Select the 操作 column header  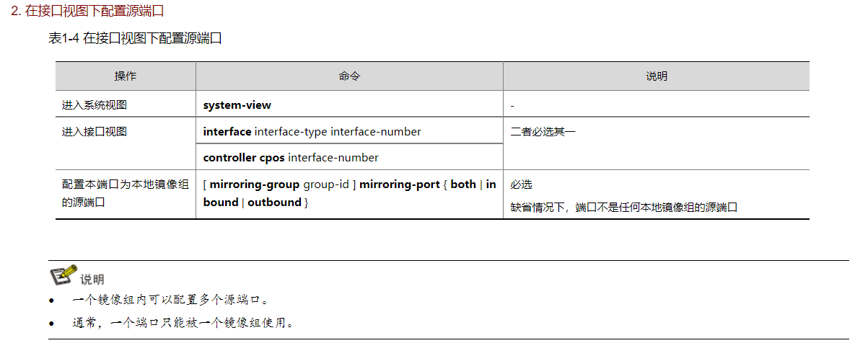point(125,76)
